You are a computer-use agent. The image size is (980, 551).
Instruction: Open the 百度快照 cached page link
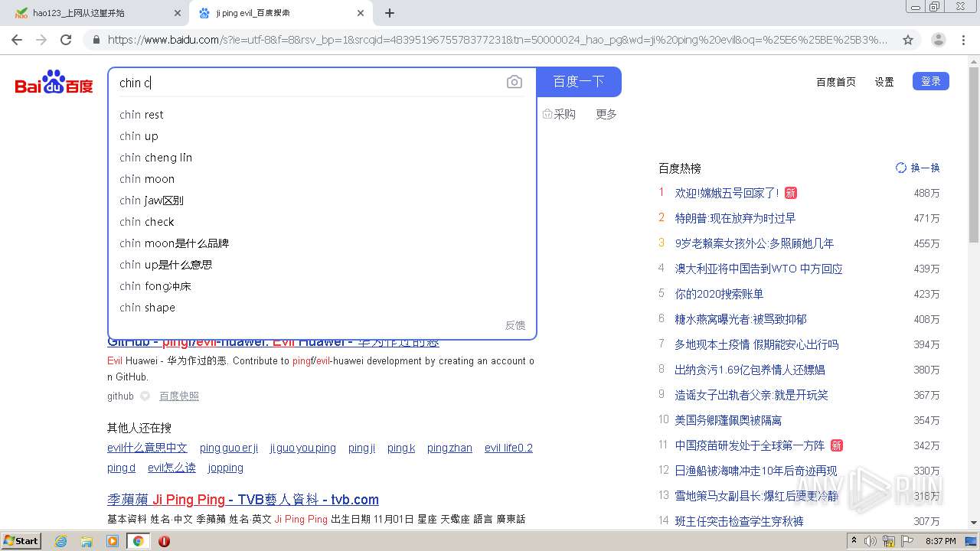(x=179, y=396)
